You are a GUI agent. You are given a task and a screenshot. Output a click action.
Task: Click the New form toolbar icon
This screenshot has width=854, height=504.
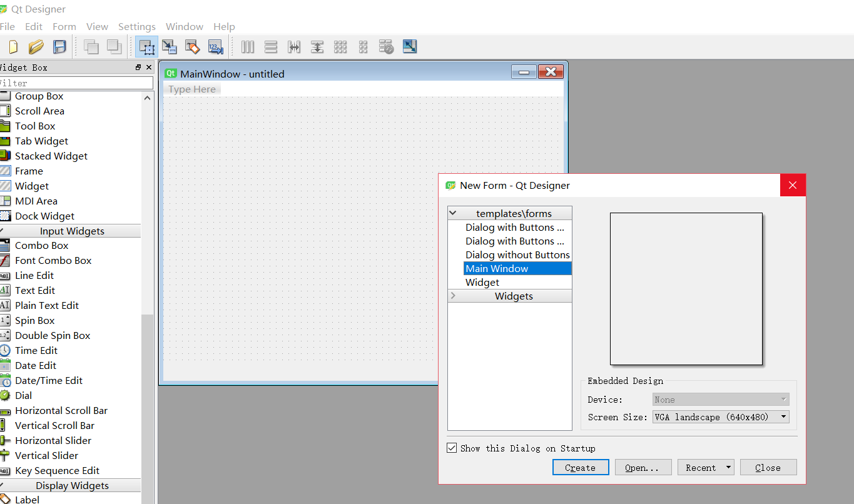[x=13, y=47]
